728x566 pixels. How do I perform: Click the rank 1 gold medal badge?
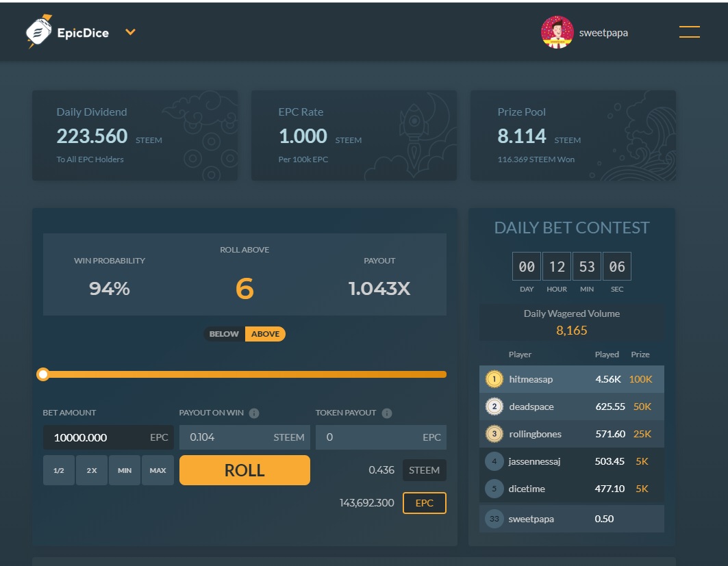[494, 379]
